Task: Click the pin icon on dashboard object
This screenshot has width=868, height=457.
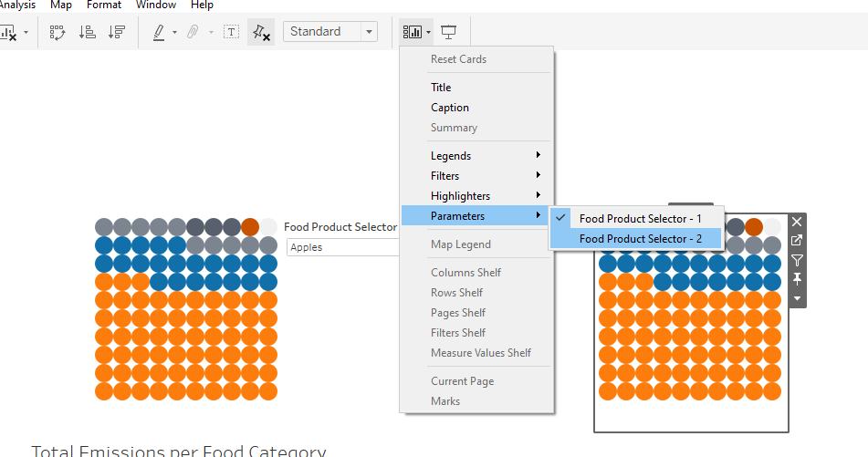Action: pos(797,279)
